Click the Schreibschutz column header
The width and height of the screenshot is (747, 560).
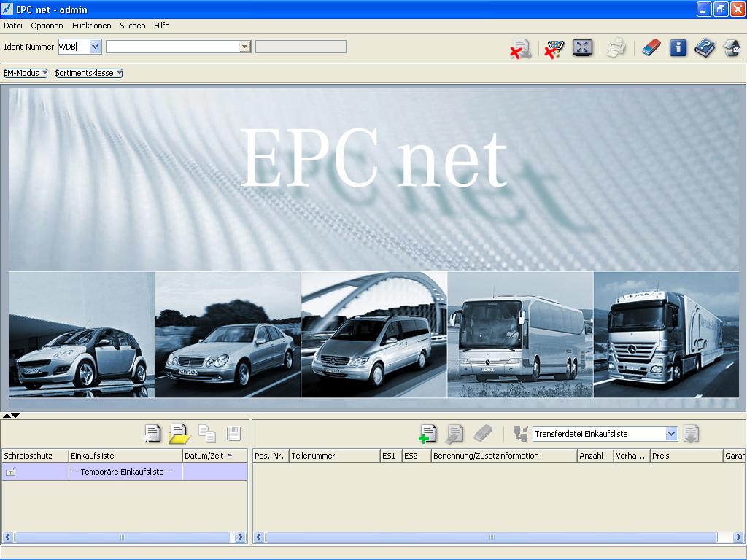tap(35, 456)
